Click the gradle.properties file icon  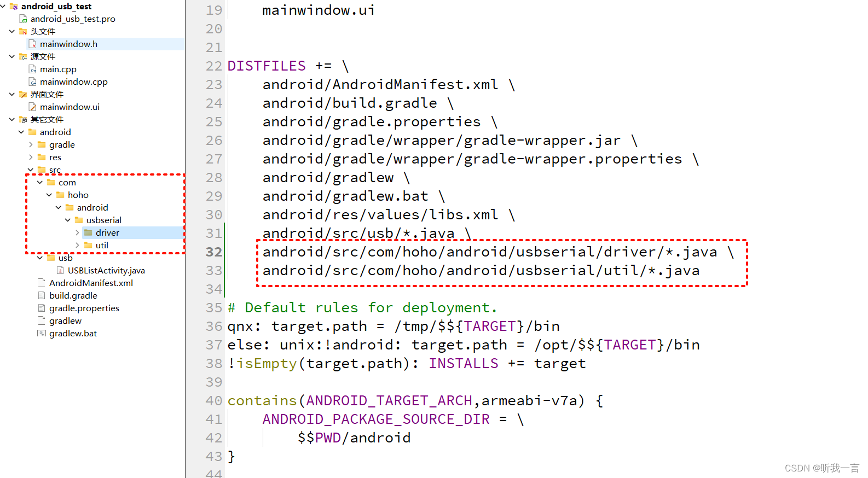pos(42,308)
